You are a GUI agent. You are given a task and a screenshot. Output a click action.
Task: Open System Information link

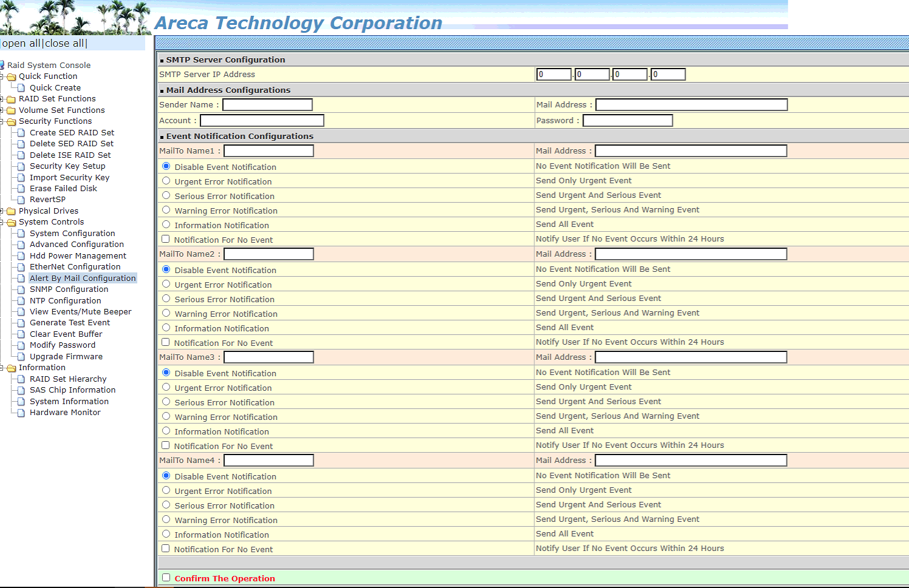tap(69, 402)
